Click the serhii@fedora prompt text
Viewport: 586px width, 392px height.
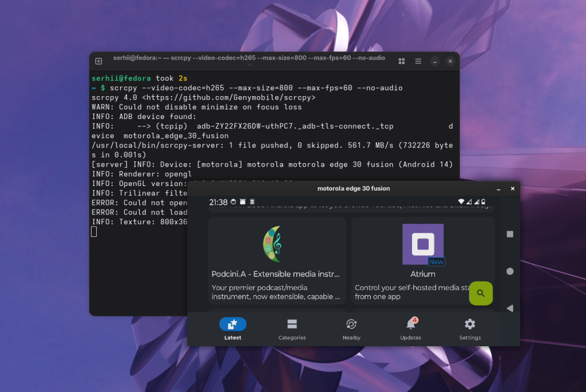coord(121,78)
